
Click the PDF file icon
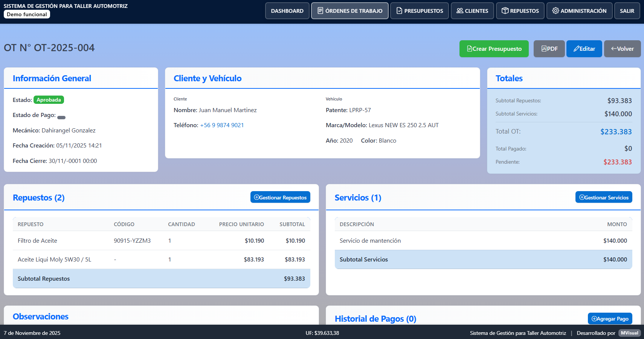[x=544, y=49]
